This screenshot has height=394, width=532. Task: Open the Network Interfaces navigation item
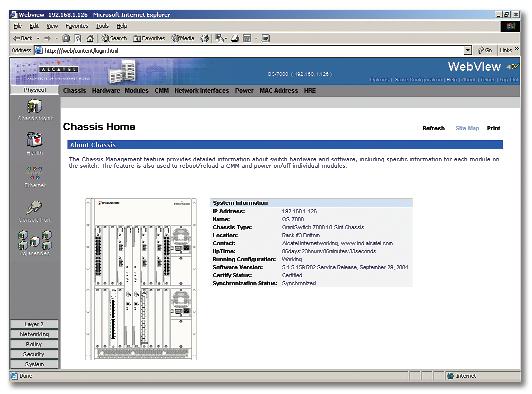point(202,91)
